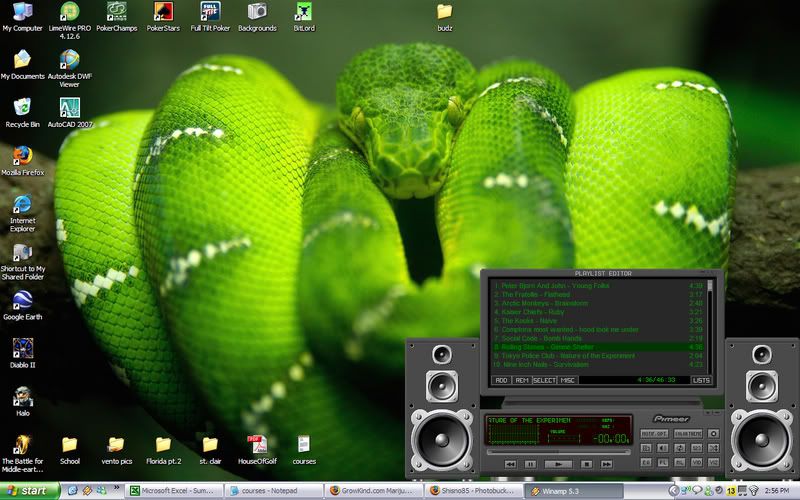Launch Mozilla Firefox desktop shortcut
This screenshot has height=500, width=800.
(22, 161)
